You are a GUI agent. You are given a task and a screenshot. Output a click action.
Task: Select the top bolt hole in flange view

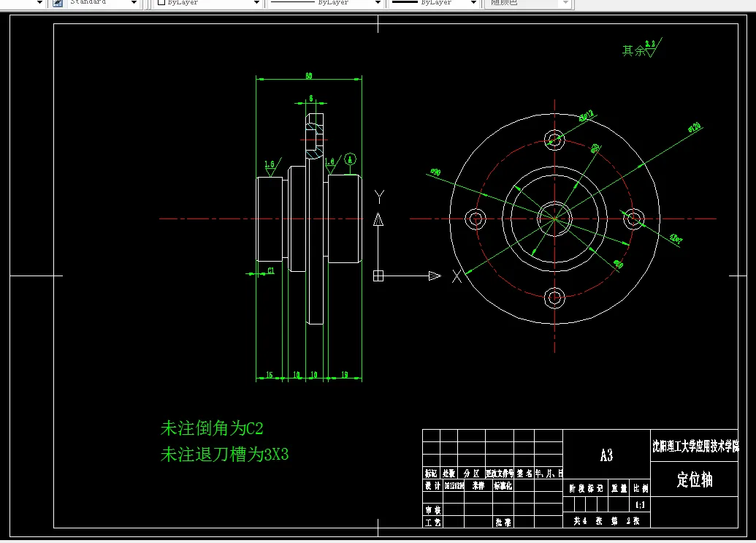pos(554,140)
